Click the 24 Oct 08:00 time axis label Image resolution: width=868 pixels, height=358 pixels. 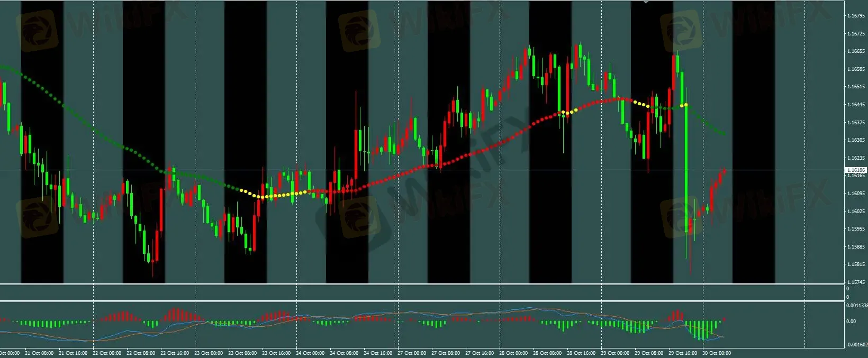(x=345, y=353)
